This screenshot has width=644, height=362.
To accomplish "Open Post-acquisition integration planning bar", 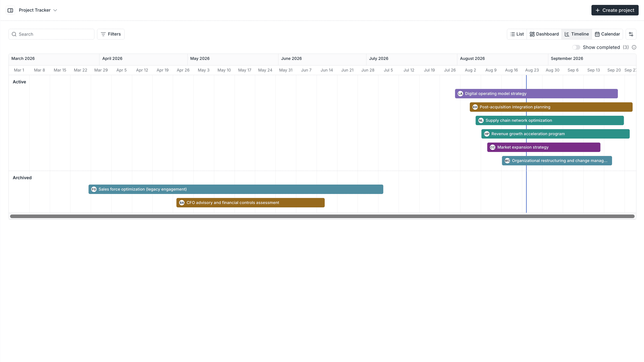I will tap(551, 107).
